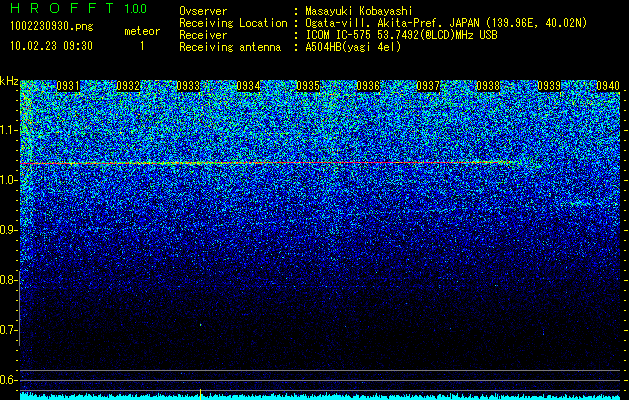The height and width of the screenshot is (400, 629).
Task: Click the gray vertical range bar on left axis
Action: click(20, 308)
